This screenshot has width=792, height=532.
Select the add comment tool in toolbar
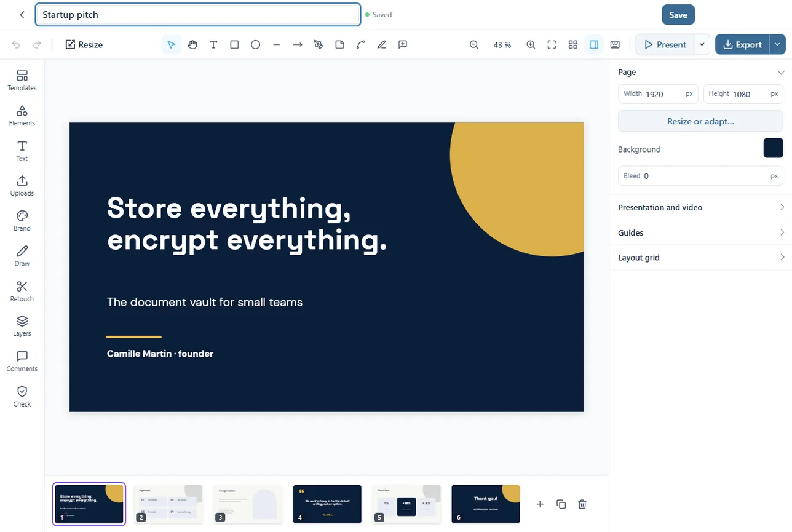403,44
